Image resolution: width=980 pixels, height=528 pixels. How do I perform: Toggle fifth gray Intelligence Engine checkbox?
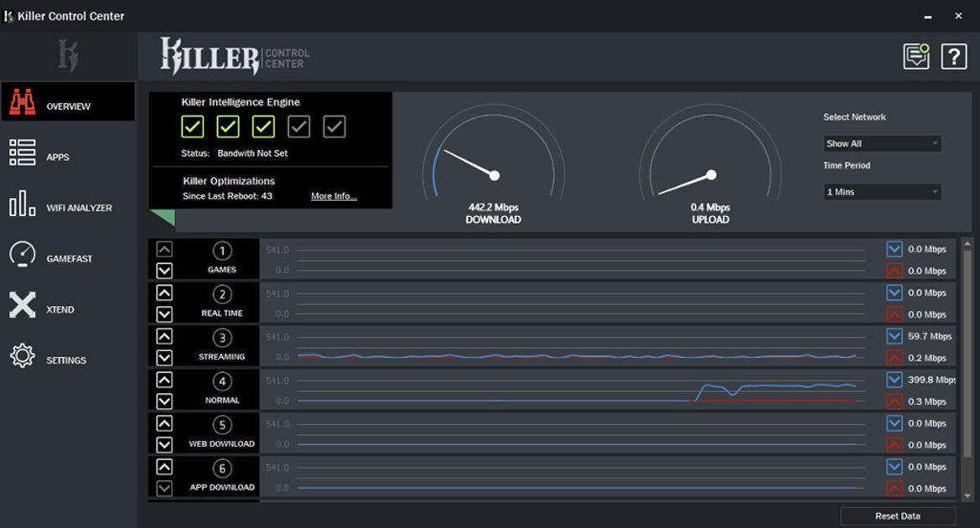(334, 127)
